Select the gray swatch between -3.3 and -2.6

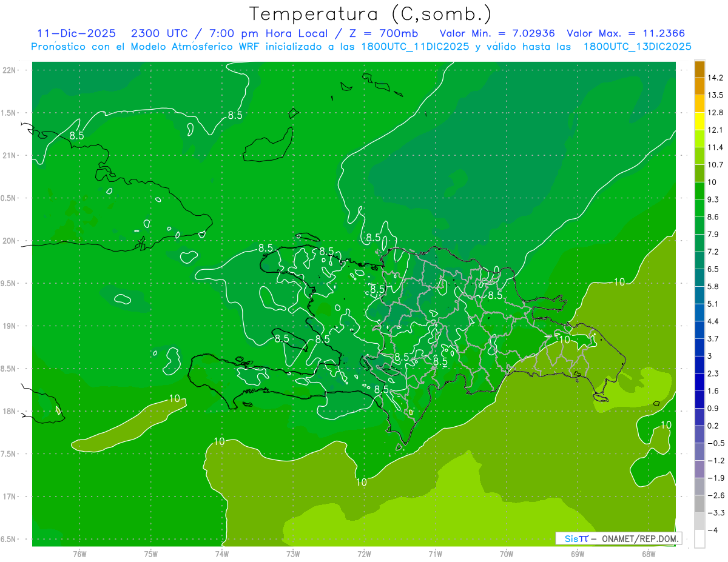coord(699,504)
